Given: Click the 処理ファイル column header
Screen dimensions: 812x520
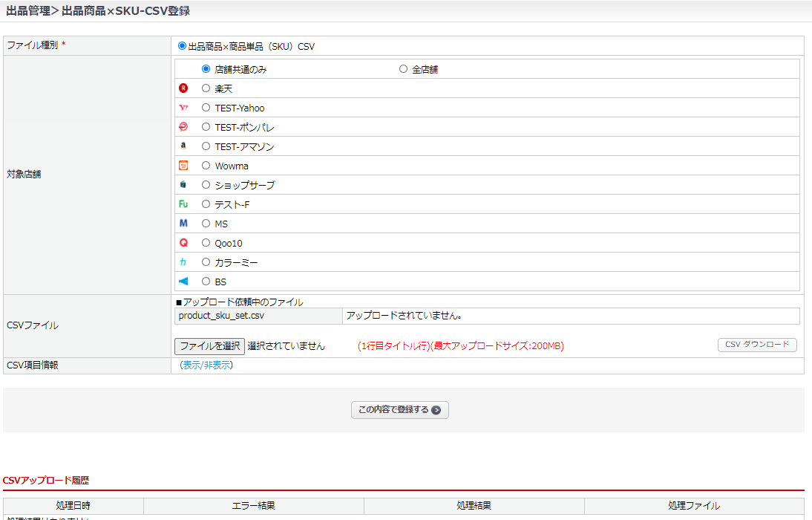Looking at the screenshot, I should (x=694, y=505).
